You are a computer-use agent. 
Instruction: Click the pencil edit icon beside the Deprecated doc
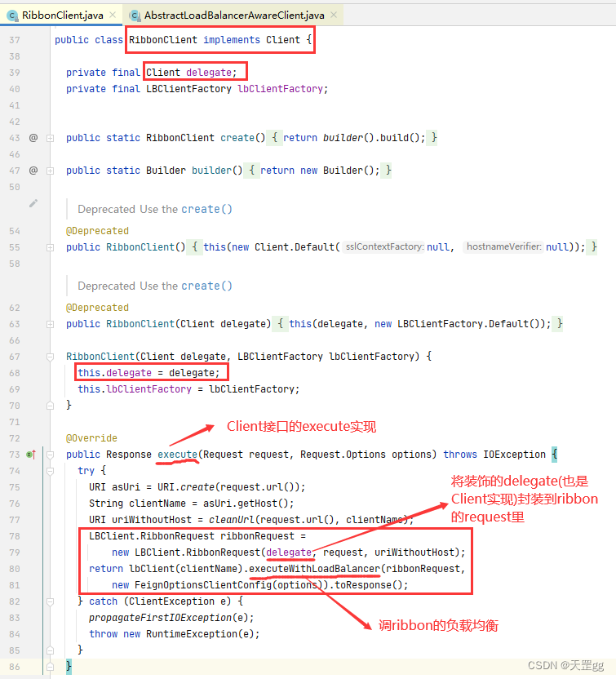pyautogui.click(x=33, y=203)
